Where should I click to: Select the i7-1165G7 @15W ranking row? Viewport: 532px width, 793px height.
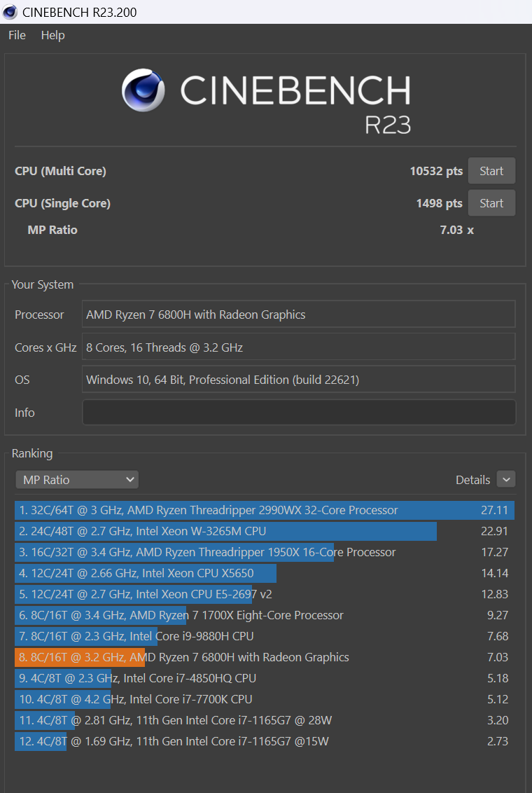point(265,741)
